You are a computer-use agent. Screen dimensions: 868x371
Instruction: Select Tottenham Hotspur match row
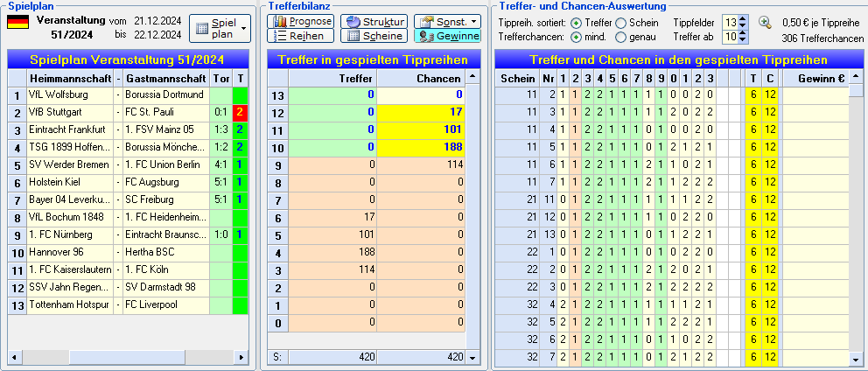tap(128, 305)
